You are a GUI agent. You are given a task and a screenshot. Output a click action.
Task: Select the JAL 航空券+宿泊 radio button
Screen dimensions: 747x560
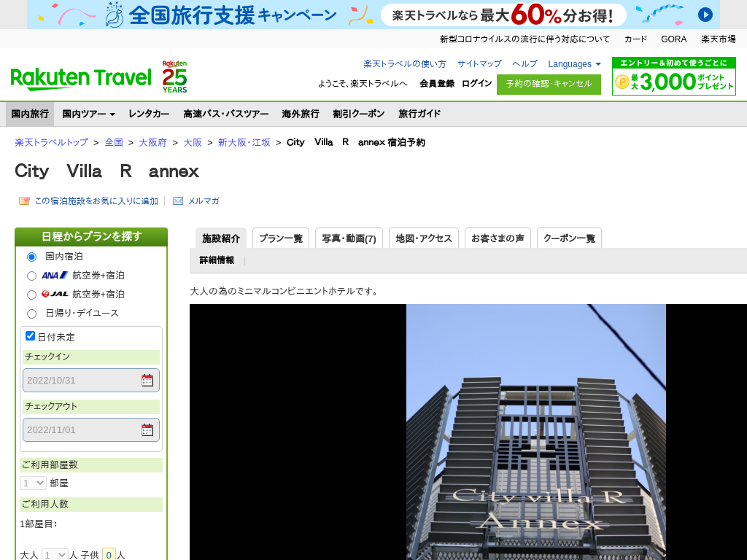tap(31, 295)
